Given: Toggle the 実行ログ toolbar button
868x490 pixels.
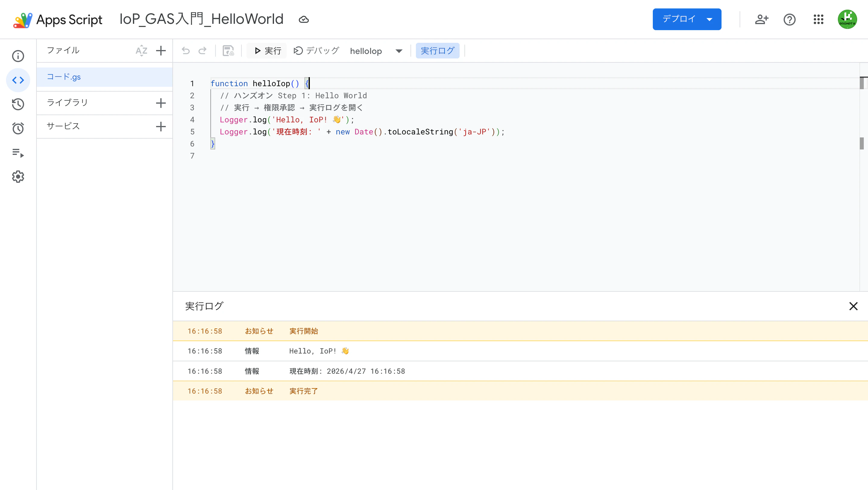Looking at the screenshot, I should tap(437, 51).
